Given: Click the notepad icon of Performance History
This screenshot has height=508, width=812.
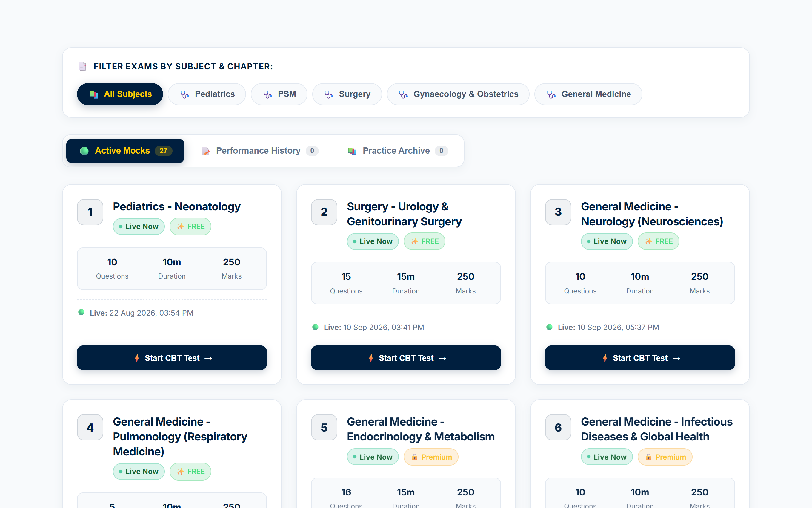Looking at the screenshot, I should tap(206, 151).
